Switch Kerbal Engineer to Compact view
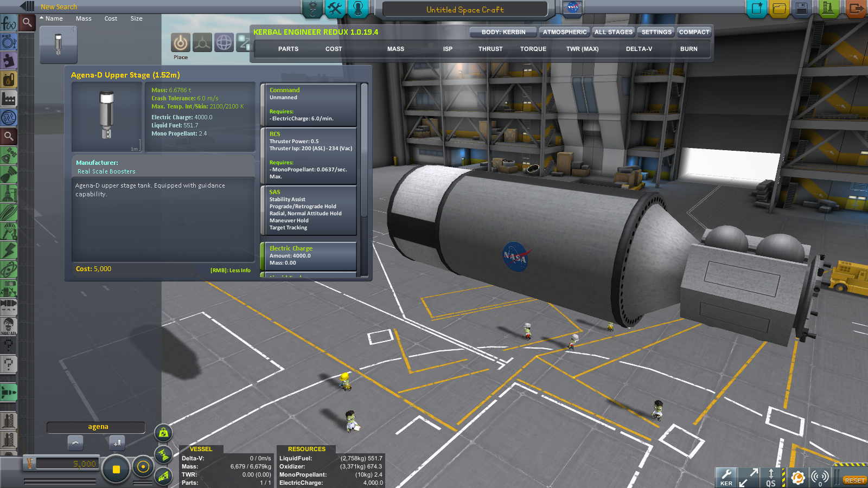868x488 pixels. click(x=694, y=32)
